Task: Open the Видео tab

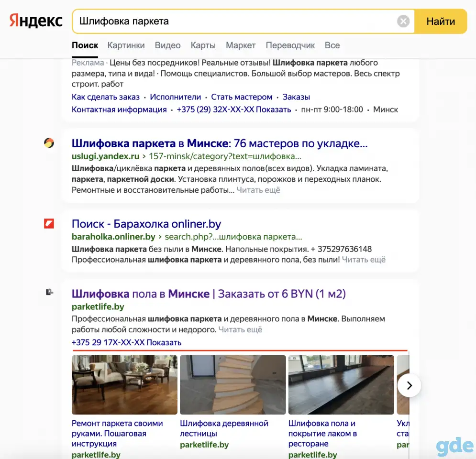Action: pos(167,45)
